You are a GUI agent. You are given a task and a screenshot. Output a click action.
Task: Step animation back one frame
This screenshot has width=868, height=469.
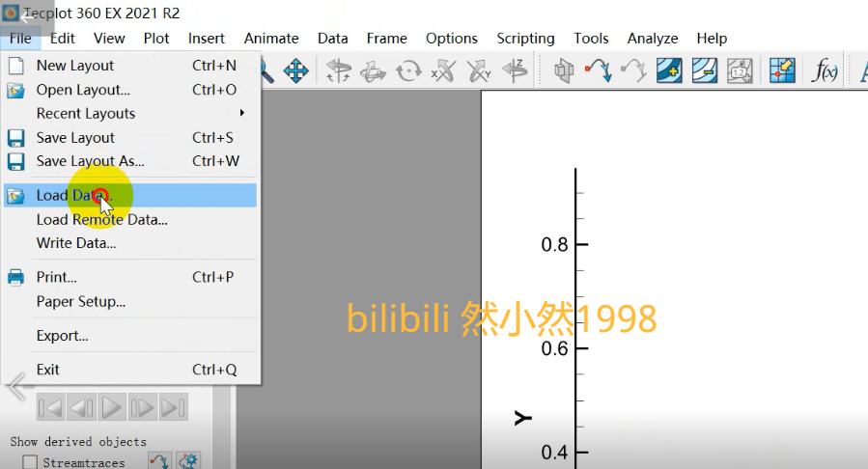click(x=81, y=408)
